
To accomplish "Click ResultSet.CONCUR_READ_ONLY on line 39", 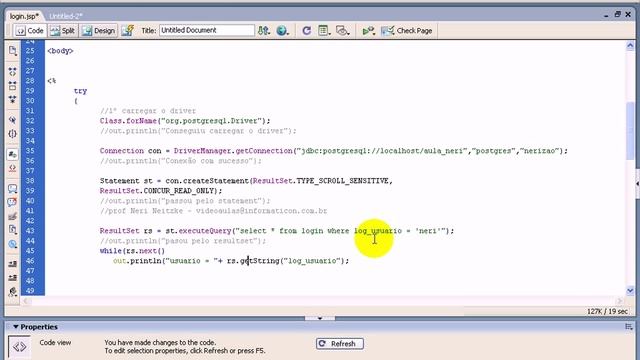I will (160, 191).
